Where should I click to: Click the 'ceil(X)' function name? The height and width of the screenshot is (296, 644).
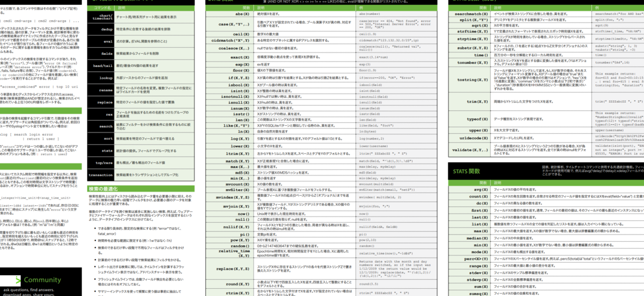(x=241, y=34)
